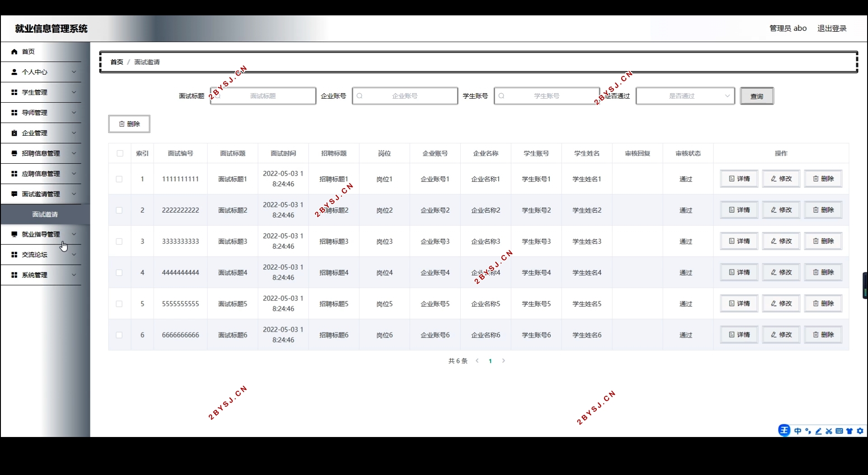Expand 学生管理 with its chevron
868x475 pixels.
[74, 92]
